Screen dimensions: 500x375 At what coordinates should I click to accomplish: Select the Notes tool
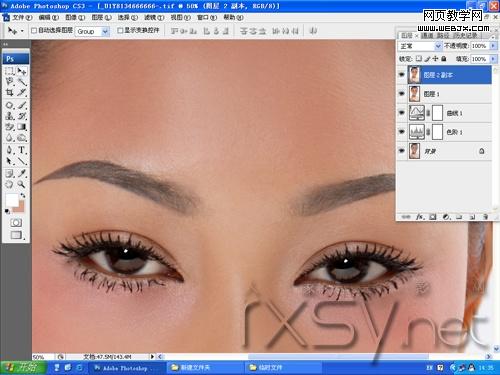(x=10, y=173)
